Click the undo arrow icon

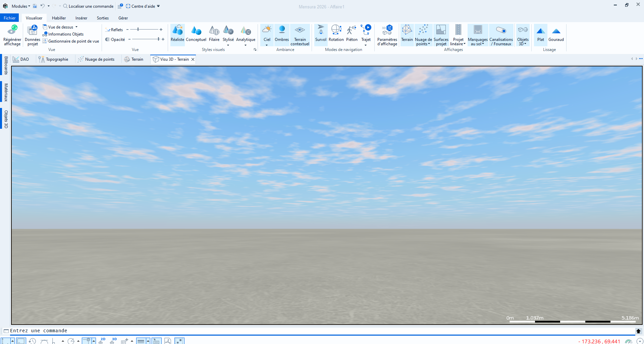click(43, 6)
